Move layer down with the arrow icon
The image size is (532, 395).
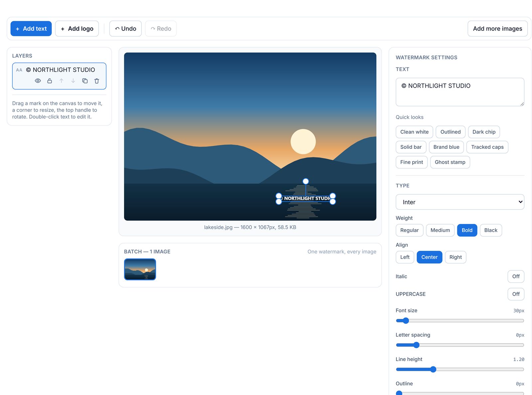click(73, 81)
